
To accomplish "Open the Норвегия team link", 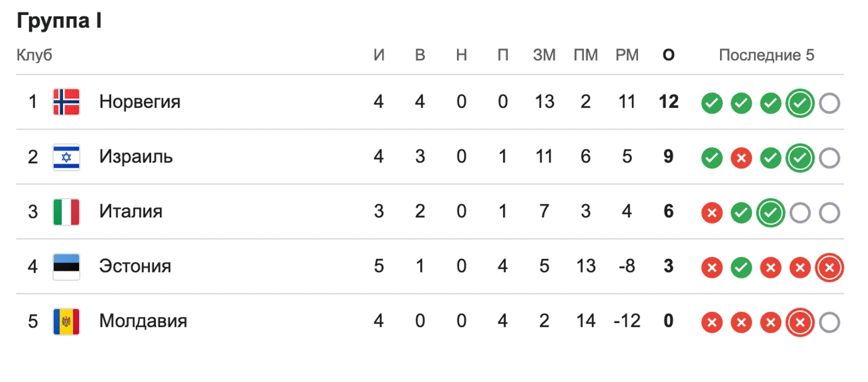I will tap(140, 102).
